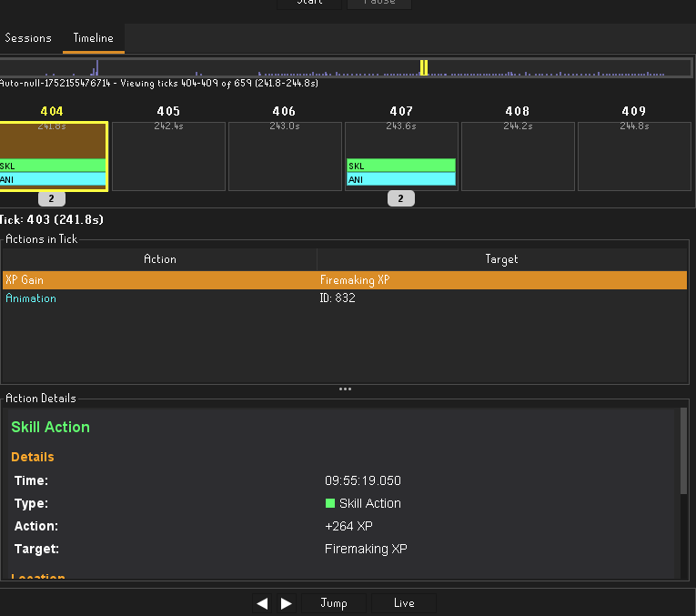Screen dimensions: 696x616
Task: Click the session name viewing ticks text
Action: pyautogui.click(x=159, y=84)
